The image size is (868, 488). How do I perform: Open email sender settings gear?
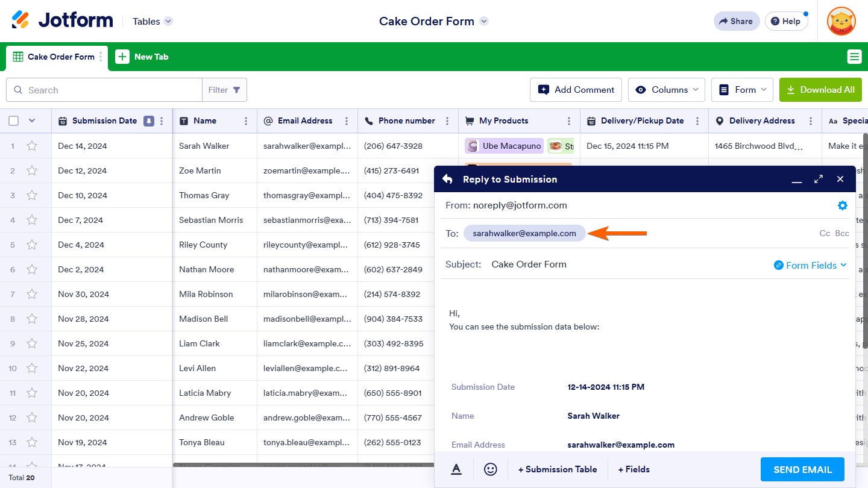tap(843, 205)
